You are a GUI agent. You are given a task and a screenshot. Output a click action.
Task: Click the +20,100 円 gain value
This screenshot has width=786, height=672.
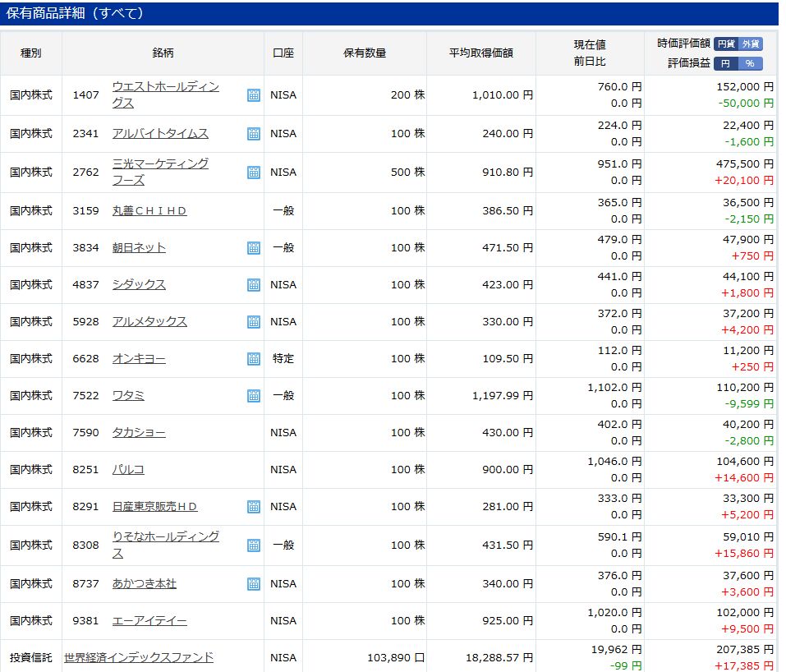point(744,181)
